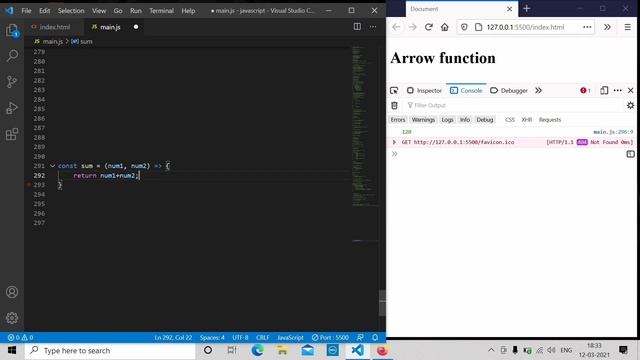Click the feedback icon in status bar
The width and height of the screenshot is (640, 360).
pos(360,338)
